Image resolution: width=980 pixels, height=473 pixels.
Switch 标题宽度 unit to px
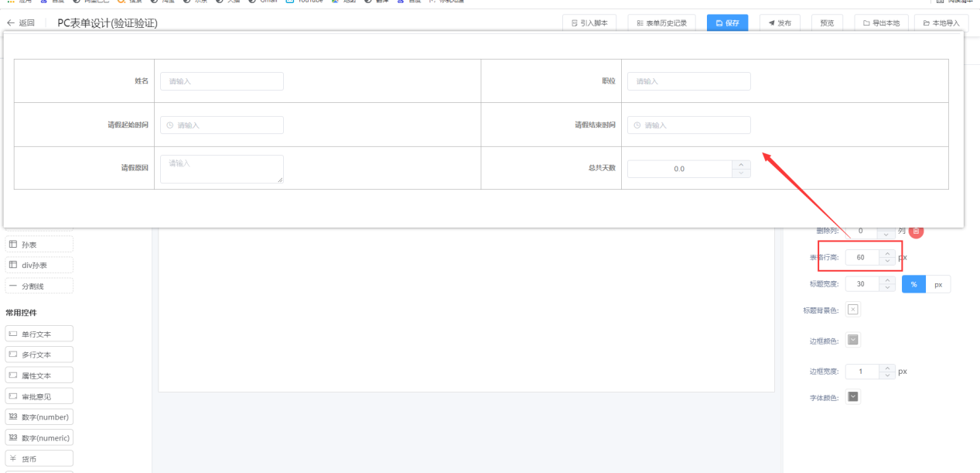pos(938,284)
